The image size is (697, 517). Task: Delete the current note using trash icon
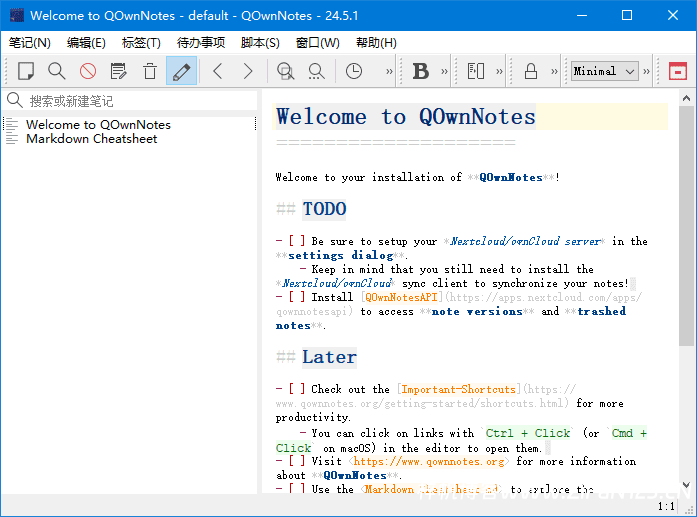click(x=150, y=71)
